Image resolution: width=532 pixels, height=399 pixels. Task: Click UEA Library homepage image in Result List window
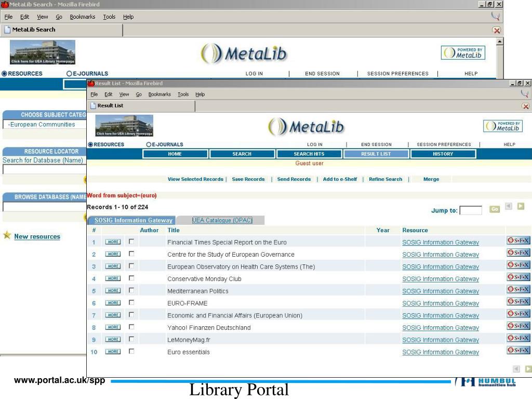point(124,126)
